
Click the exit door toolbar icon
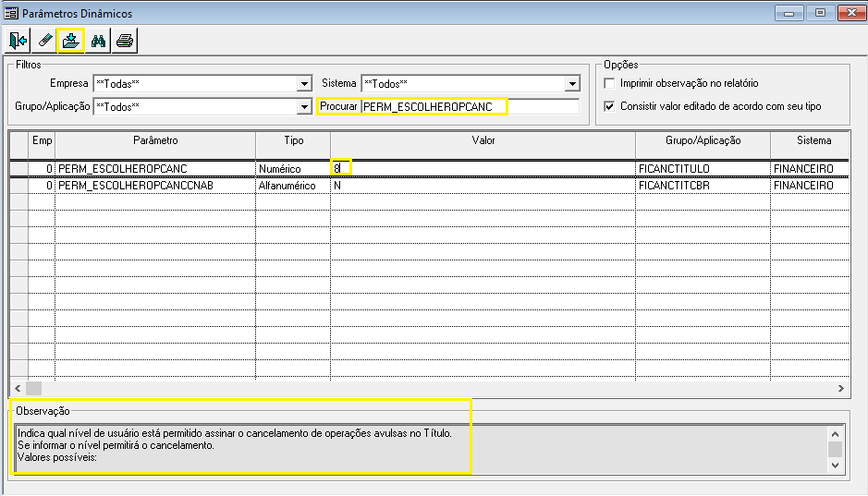18,41
